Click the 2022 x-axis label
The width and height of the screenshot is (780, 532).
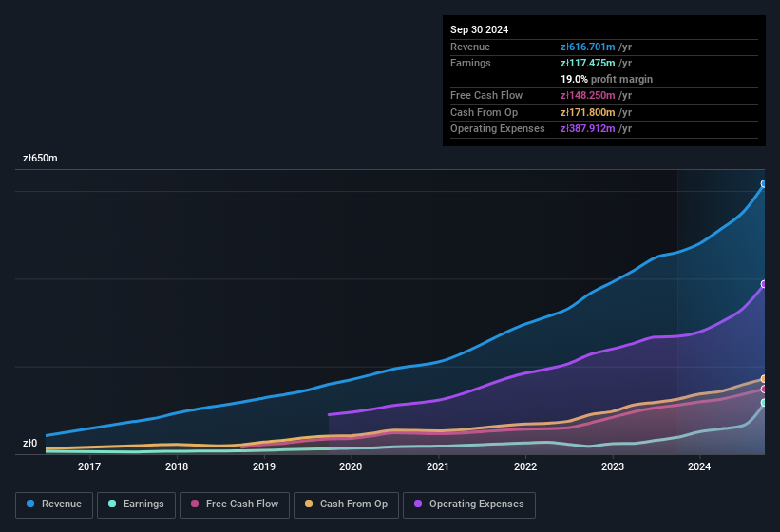pyautogui.click(x=525, y=466)
